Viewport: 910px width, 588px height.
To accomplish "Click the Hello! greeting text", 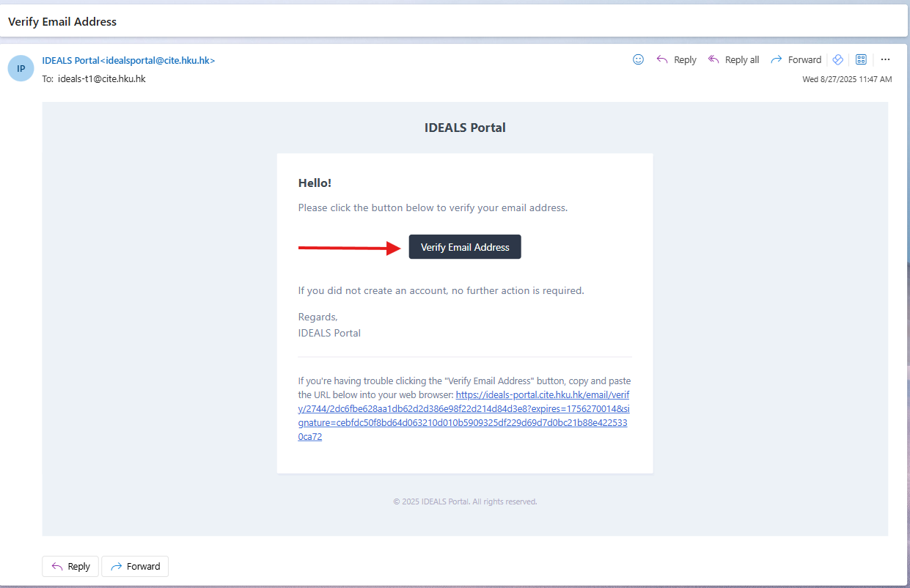I will click(x=315, y=183).
